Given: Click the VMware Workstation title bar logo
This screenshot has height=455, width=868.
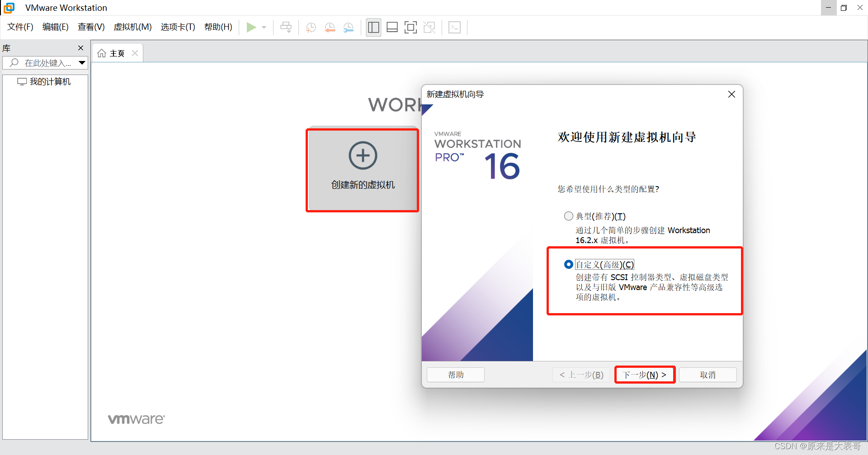Looking at the screenshot, I should [9, 8].
